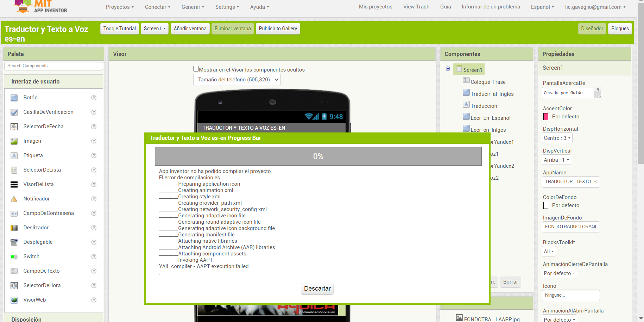Pick the Notificador warning icon
The height and width of the screenshot is (322, 644).
tap(14, 199)
